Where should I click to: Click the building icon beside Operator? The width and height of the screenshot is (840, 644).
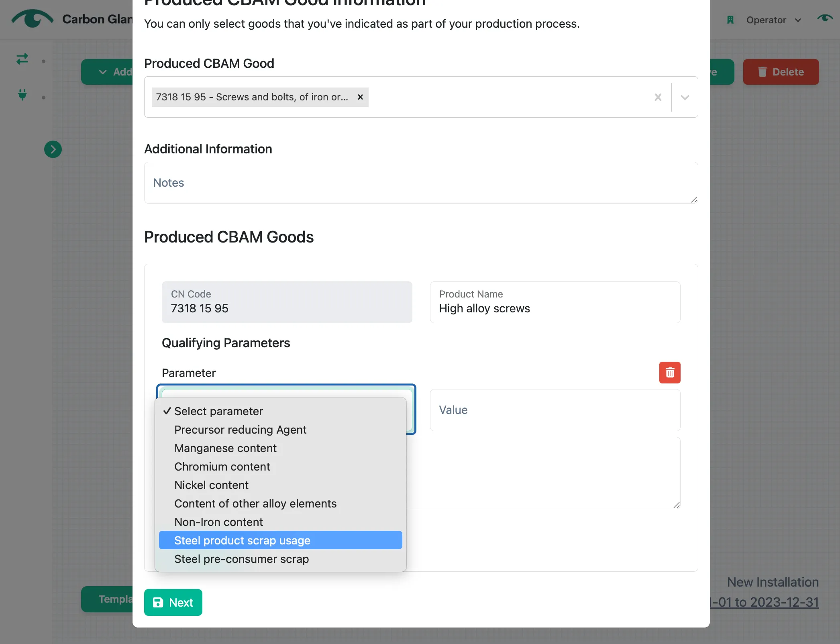[730, 20]
